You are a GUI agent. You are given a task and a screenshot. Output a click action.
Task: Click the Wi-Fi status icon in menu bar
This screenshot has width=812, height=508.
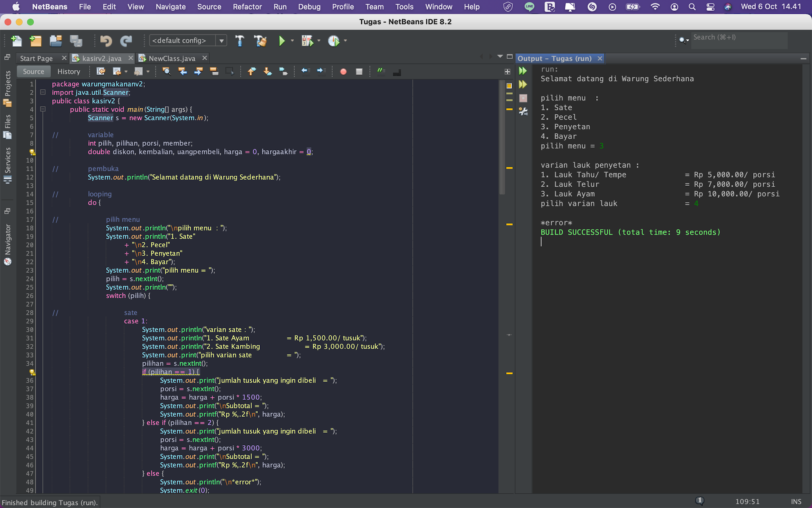pos(655,7)
